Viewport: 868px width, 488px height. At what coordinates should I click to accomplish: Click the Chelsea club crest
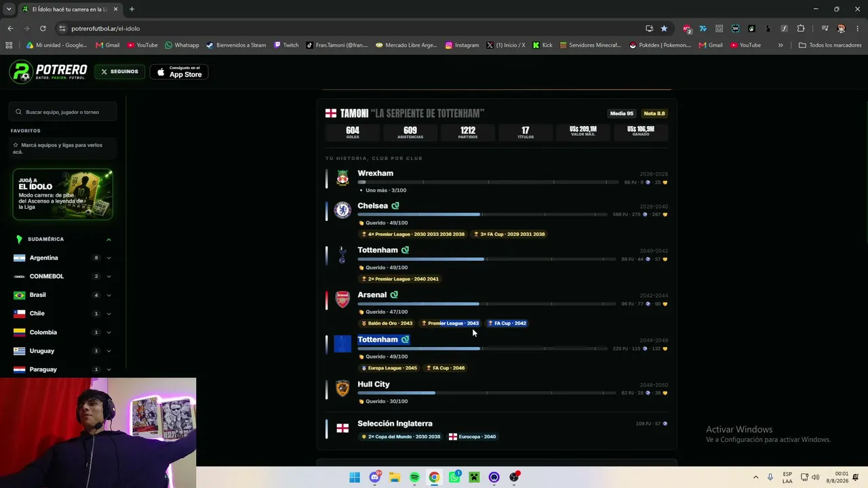point(342,210)
